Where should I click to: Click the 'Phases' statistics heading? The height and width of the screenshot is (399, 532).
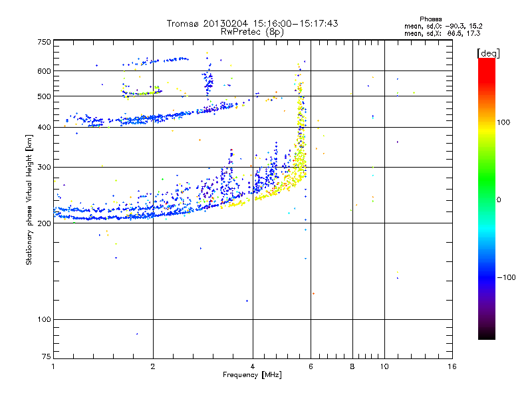click(430, 19)
